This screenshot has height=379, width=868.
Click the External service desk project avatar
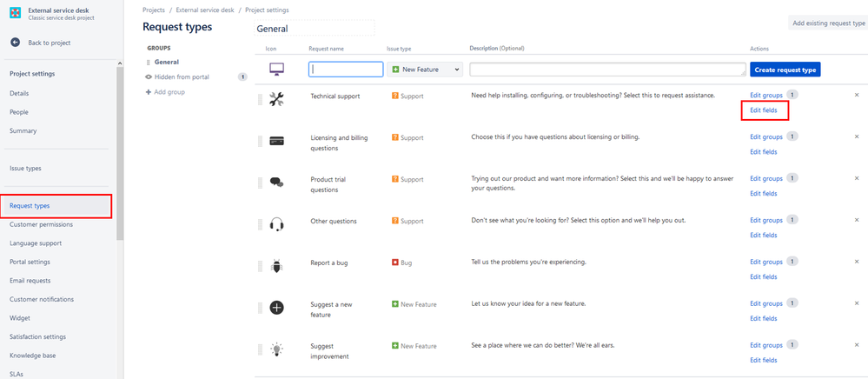tap(16, 13)
